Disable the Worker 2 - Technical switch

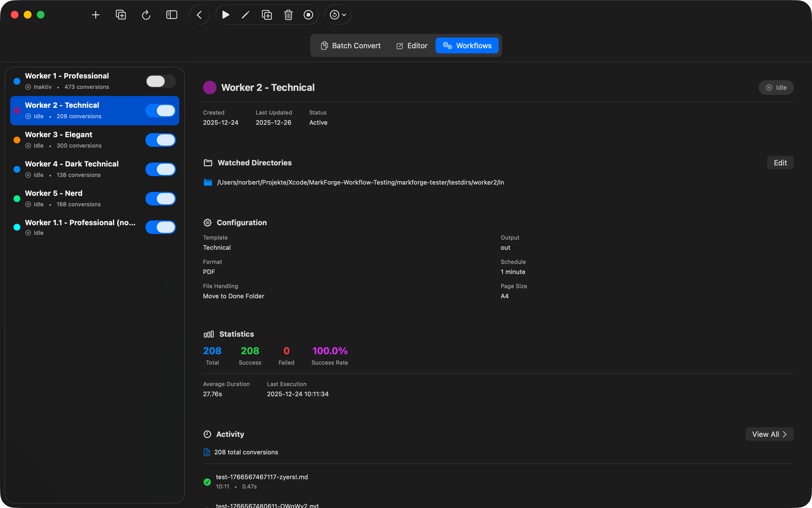(161, 111)
